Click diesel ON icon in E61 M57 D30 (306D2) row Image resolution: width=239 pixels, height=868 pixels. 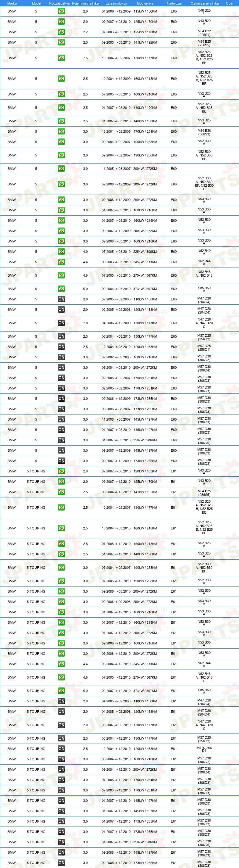coord(61,759)
